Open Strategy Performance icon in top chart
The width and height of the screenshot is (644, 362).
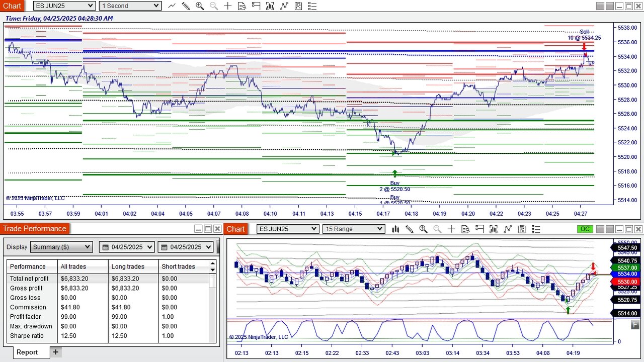[298, 6]
